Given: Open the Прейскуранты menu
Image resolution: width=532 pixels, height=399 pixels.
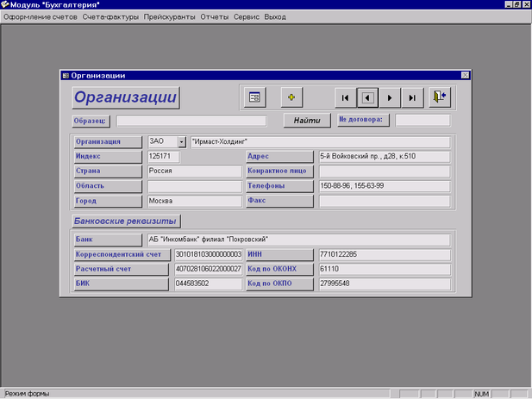Looking at the screenshot, I should pyautogui.click(x=170, y=16).
